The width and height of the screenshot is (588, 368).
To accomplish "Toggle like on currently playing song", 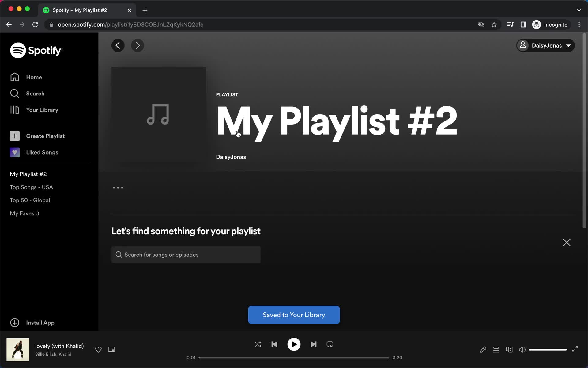I will click(x=98, y=349).
